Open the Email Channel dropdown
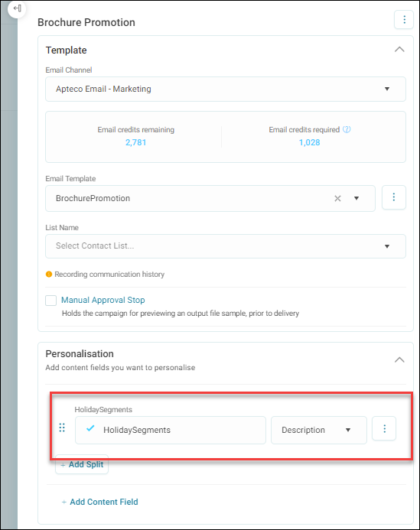Viewport: 420px width, 530px height. [226, 89]
